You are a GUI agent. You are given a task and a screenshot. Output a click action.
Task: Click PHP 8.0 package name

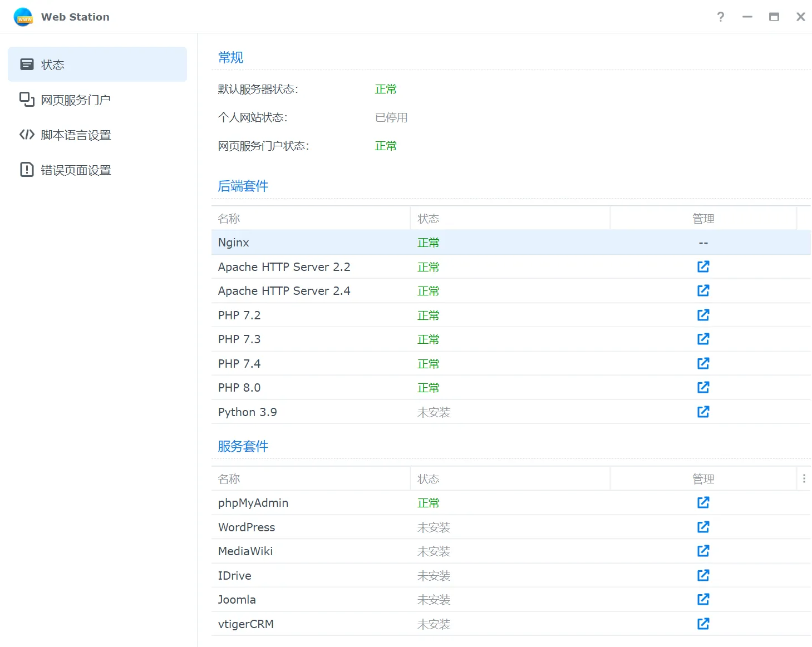click(239, 387)
